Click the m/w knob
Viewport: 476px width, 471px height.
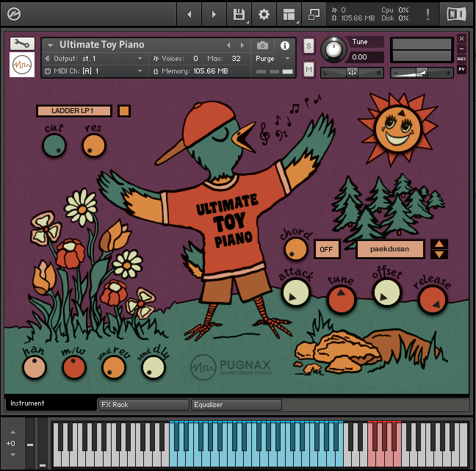coord(73,367)
